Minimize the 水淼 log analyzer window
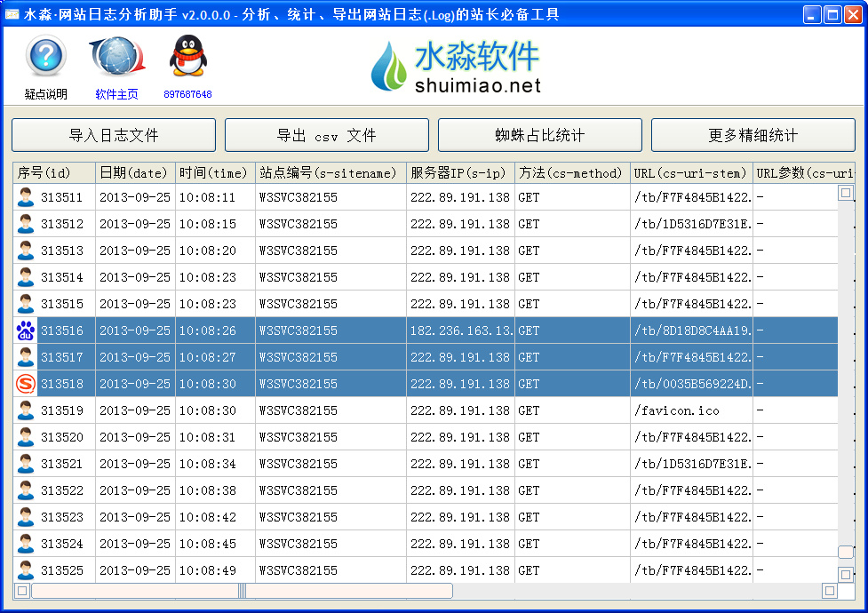 point(811,14)
